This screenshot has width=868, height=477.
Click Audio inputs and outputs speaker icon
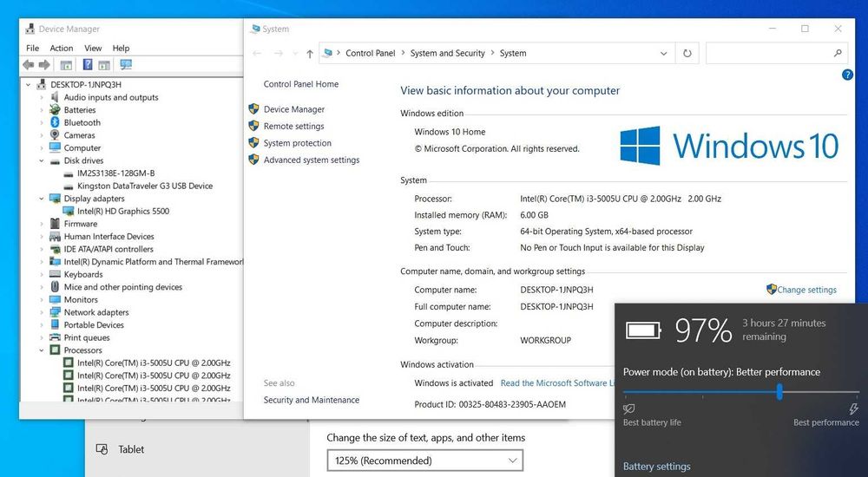coord(55,97)
